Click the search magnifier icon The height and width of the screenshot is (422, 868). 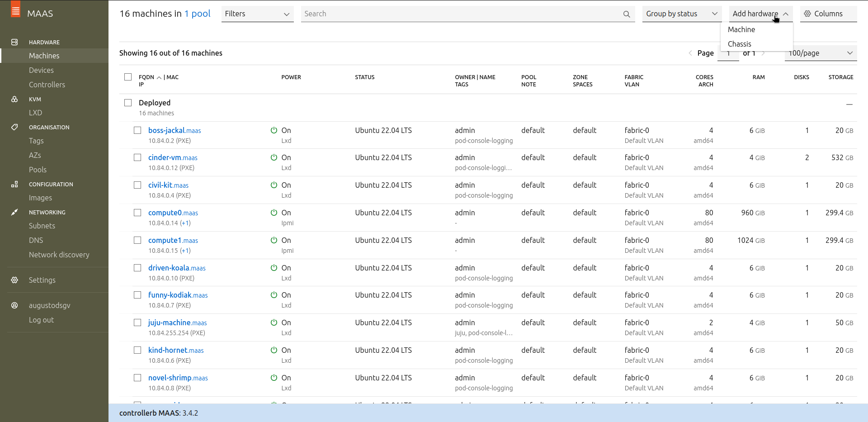pyautogui.click(x=627, y=14)
